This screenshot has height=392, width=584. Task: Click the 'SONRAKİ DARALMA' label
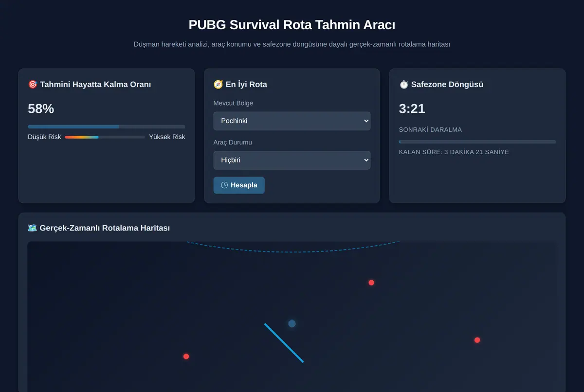[x=430, y=130]
